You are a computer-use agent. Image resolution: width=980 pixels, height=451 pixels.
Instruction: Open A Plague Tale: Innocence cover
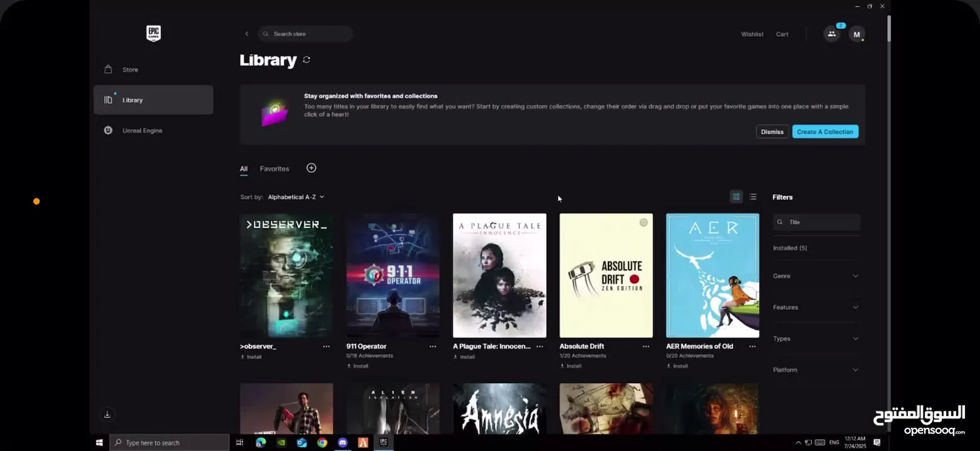(499, 276)
